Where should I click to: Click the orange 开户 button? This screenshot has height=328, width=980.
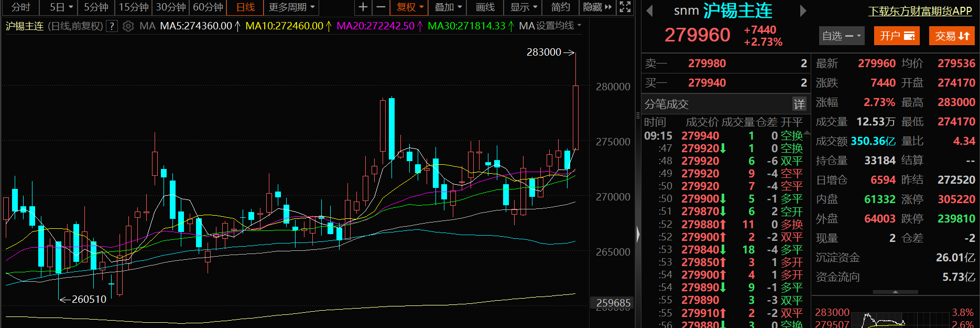pos(897,36)
